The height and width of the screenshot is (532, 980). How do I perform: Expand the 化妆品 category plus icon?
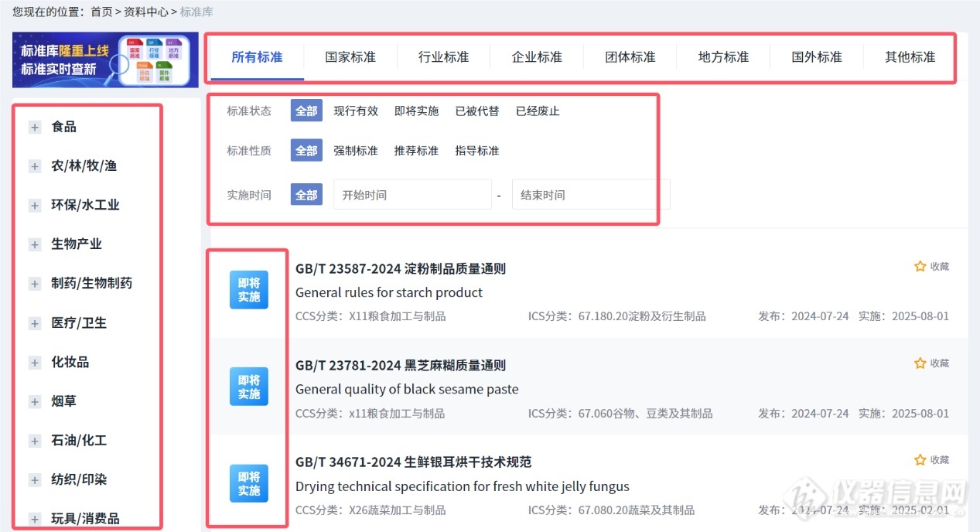point(35,363)
